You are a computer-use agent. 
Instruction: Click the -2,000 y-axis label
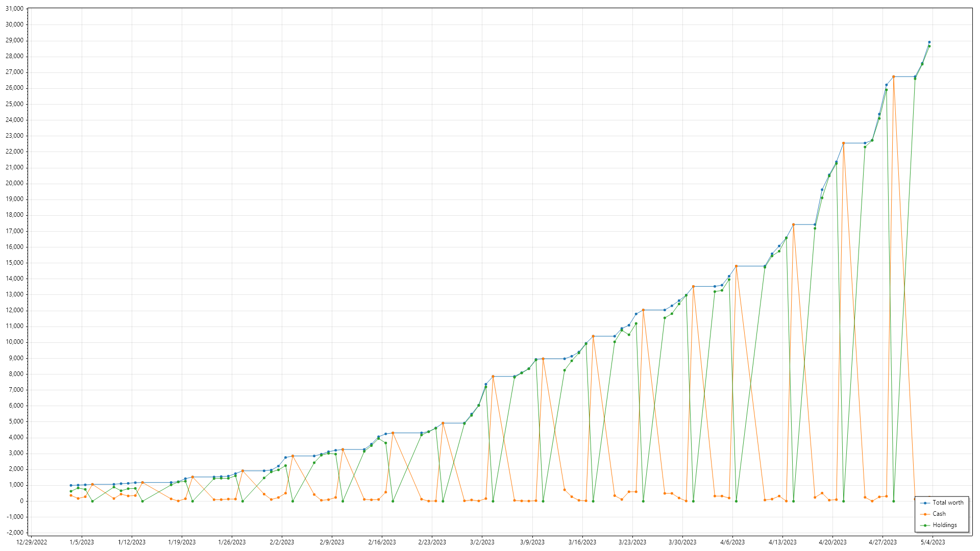pyautogui.click(x=14, y=533)
